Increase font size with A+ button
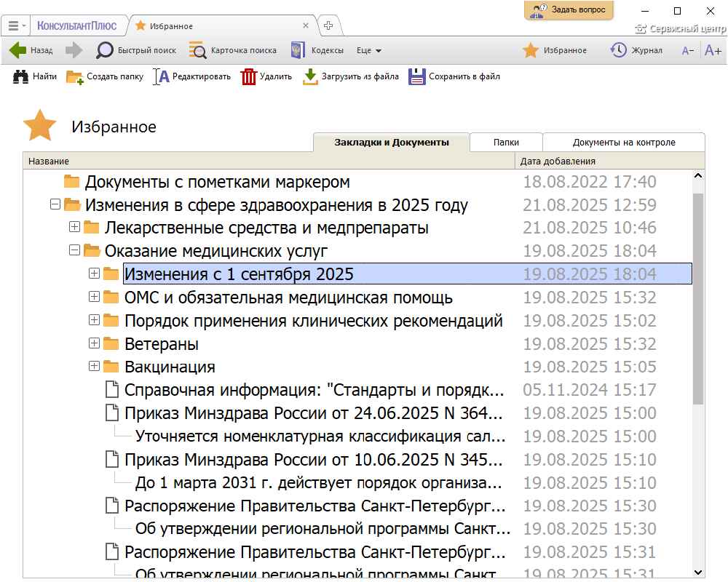Screen dimensions: 728x582 pyautogui.click(x=713, y=50)
